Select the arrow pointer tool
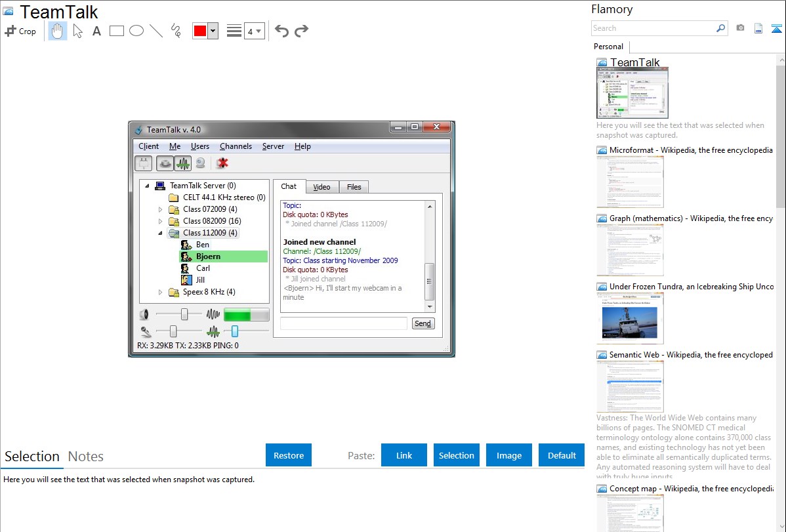Image resolution: width=786 pixels, height=532 pixels. click(x=77, y=31)
